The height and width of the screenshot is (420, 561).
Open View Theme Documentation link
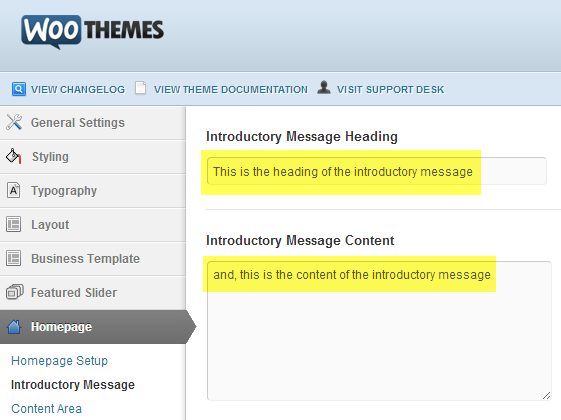tap(231, 89)
